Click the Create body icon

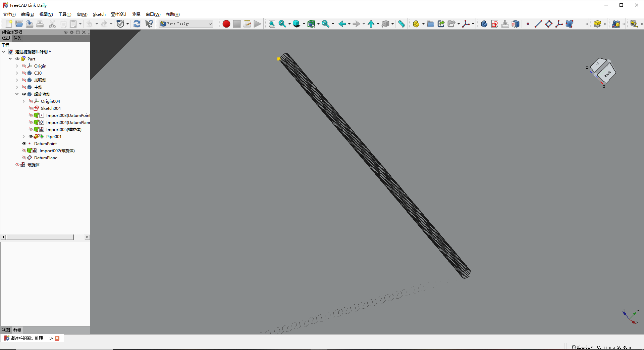coord(484,24)
